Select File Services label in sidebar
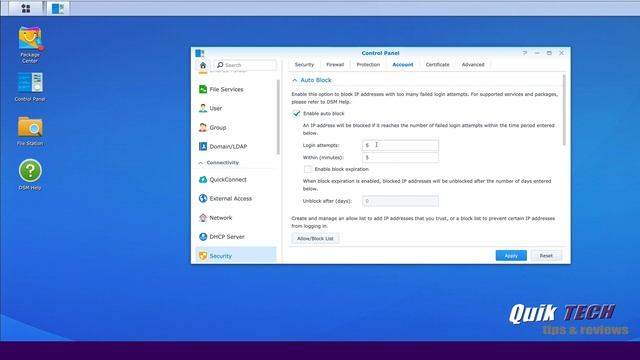The image size is (640, 360). [226, 89]
